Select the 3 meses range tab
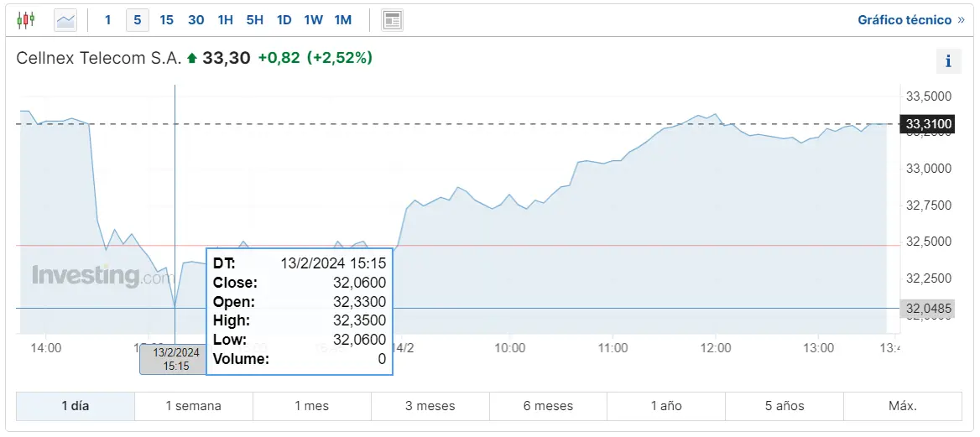 (430, 406)
